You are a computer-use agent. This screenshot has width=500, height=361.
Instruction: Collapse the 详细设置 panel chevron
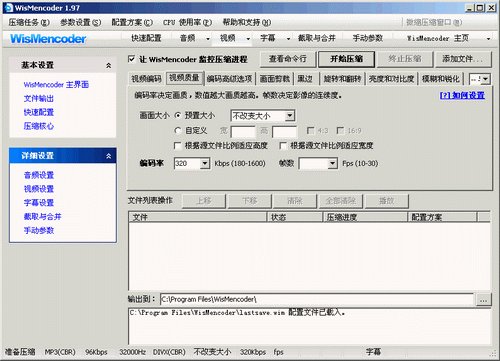(x=109, y=156)
